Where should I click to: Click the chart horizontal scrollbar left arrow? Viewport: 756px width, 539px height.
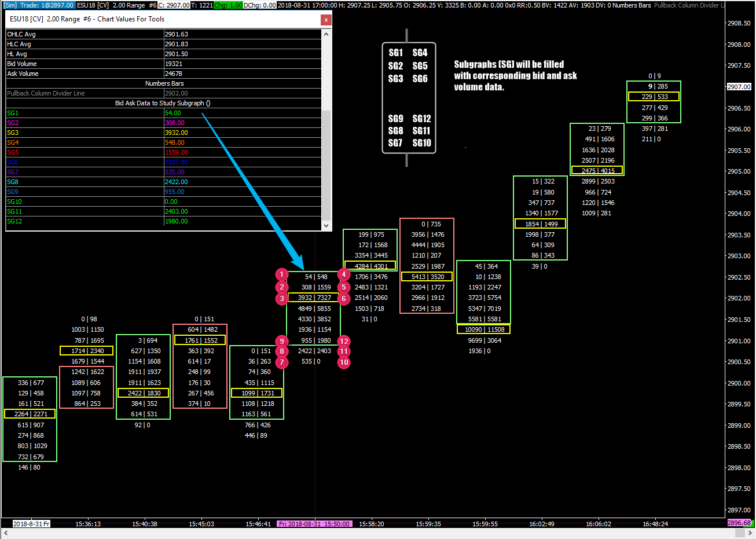point(5,534)
